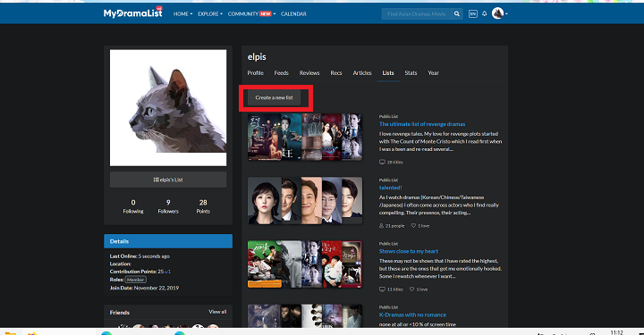Image resolution: width=644 pixels, height=335 pixels.
Task: Click heart icon on Shows close to my heart
Action: [412, 289]
